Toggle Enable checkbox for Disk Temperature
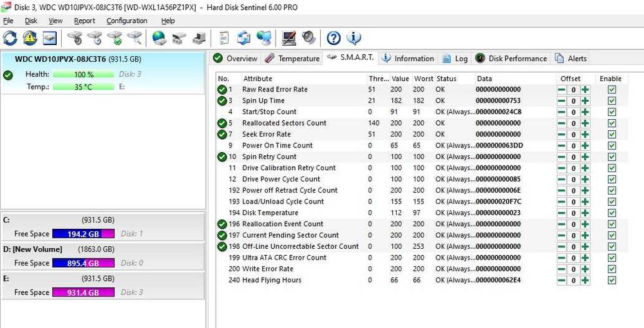Viewport: 644px width, 328px height. click(x=612, y=213)
